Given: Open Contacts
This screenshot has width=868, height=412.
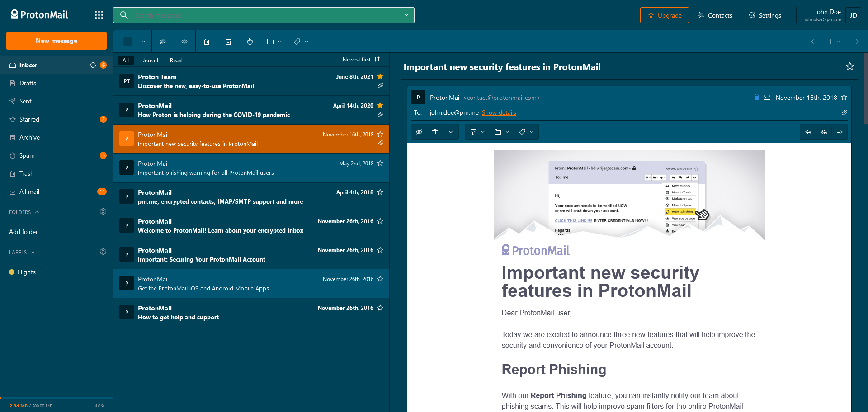Looking at the screenshot, I should click(x=715, y=15).
